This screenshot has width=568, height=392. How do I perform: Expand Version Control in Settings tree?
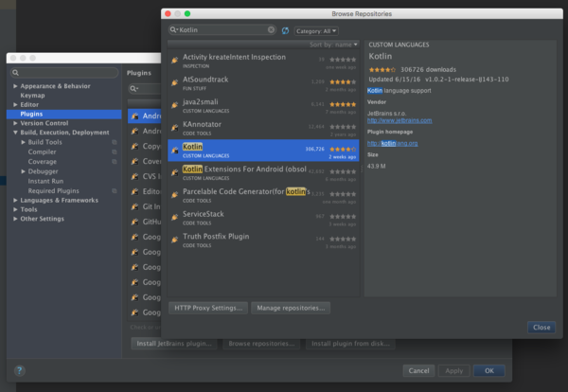15,123
